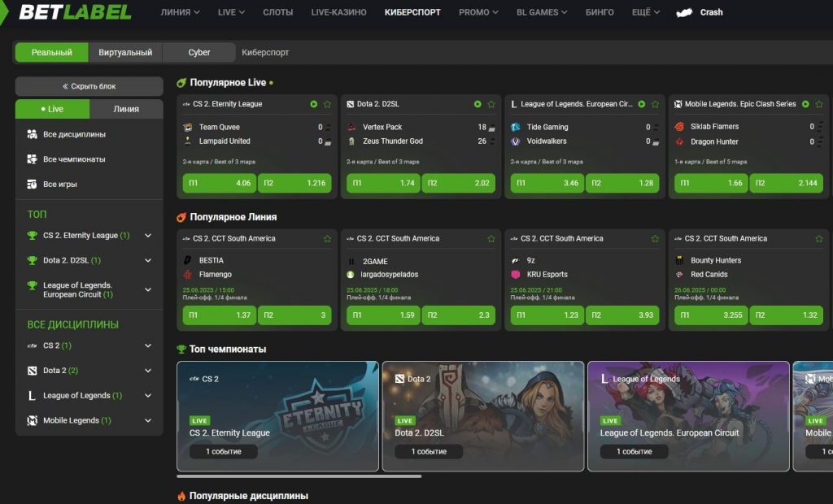This screenshot has height=504, width=833.
Task: Click Vertex Pack team logo
Action: 351,127
